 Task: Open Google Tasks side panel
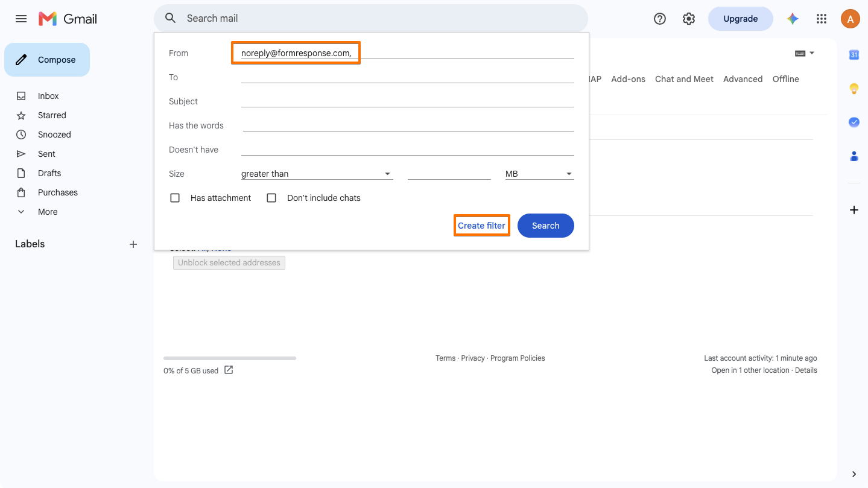pyautogui.click(x=854, y=122)
